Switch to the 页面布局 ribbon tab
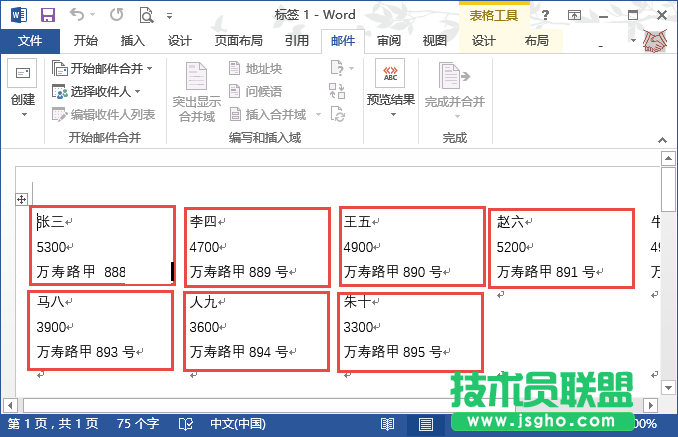 coord(238,41)
